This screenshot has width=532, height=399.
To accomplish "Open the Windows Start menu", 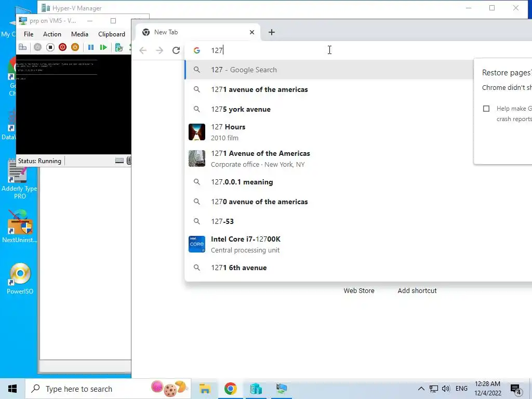I will pyautogui.click(x=12, y=389).
